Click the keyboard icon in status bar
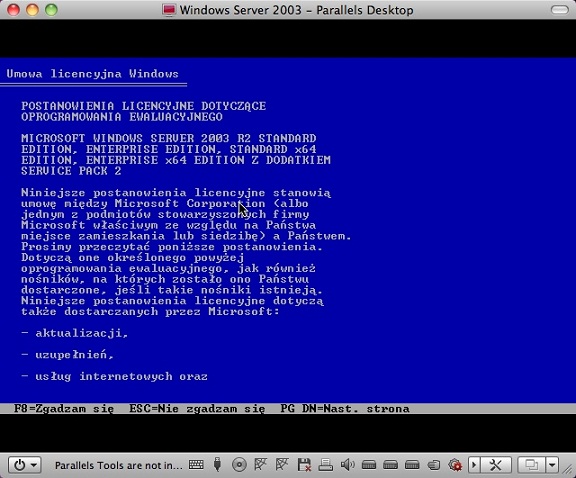Image resolution: width=576 pixels, height=478 pixels. pyautogui.click(x=196, y=465)
